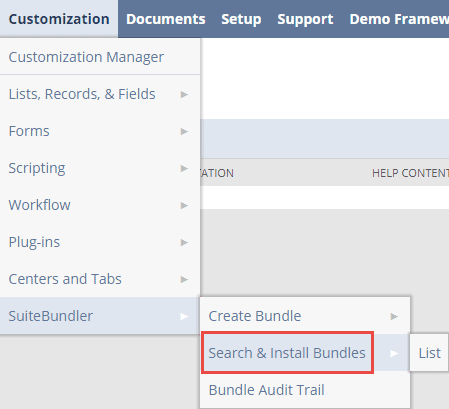
Task: Open the Demo Framework menu tab
Action: (x=399, y=19)
